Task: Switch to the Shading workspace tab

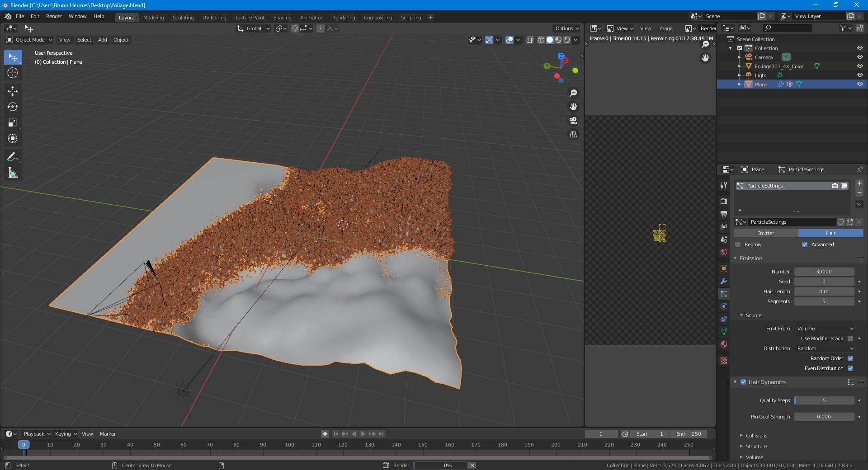Action: [x=282, y=18]
